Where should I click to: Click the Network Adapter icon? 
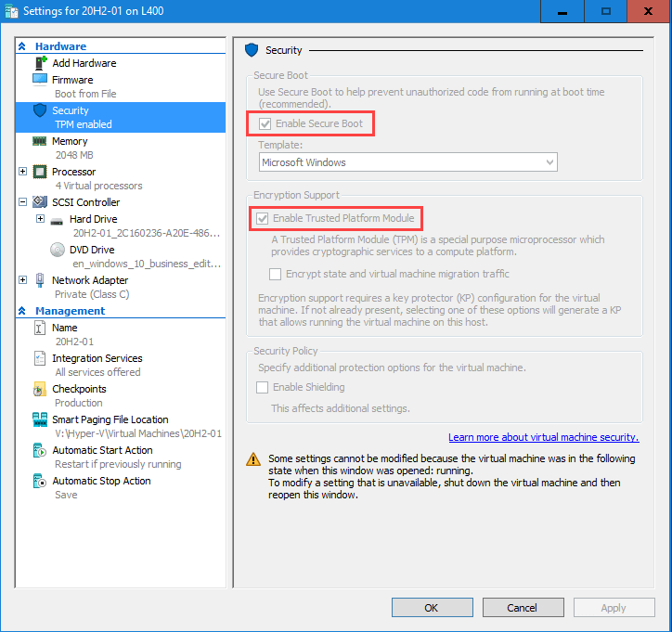40,280
